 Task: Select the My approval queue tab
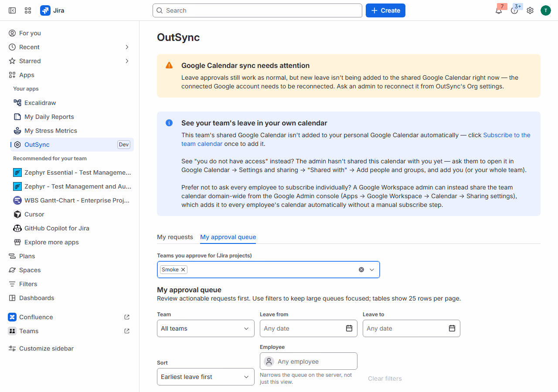tap(228, 237)
